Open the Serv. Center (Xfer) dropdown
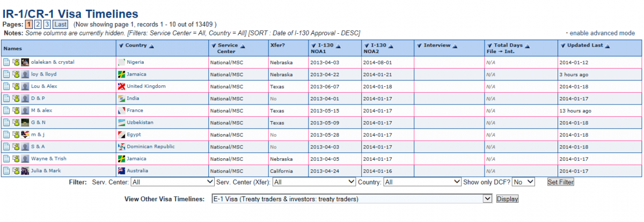The image size is (644, 222). [x=313, y=182]
